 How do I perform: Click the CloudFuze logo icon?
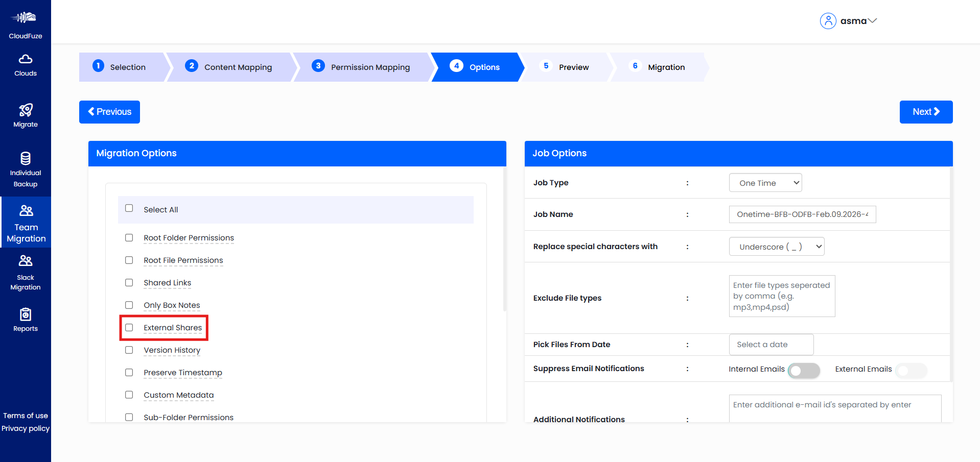coord(25,18)
